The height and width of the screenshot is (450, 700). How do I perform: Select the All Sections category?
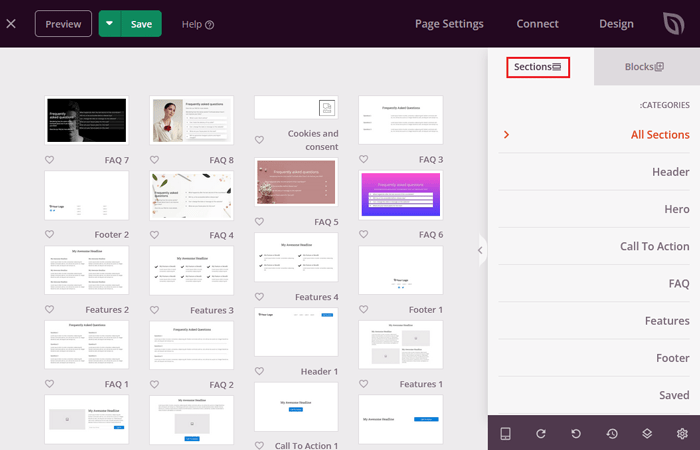(x=659, y=134)
